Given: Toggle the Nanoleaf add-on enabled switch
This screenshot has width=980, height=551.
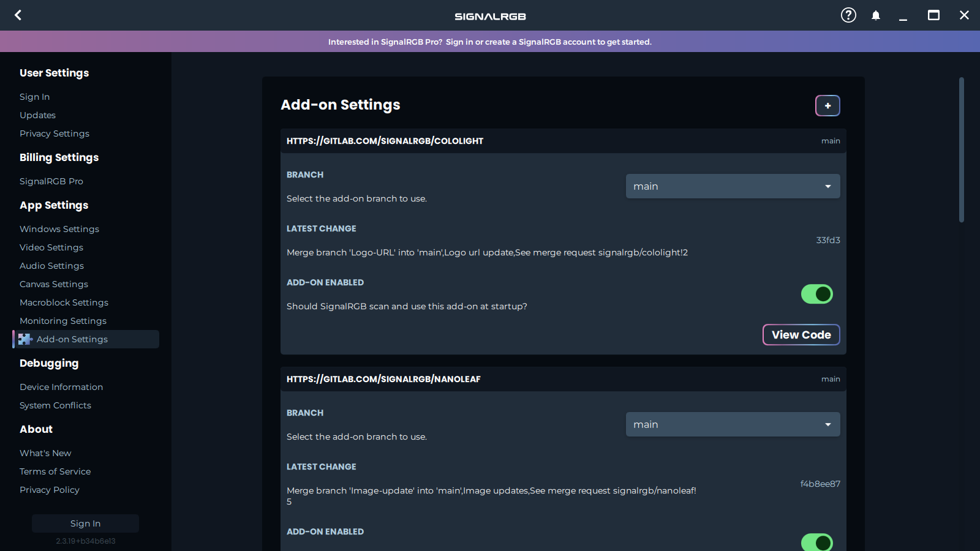Looking at the screenshot, I should tap(817, 542).
